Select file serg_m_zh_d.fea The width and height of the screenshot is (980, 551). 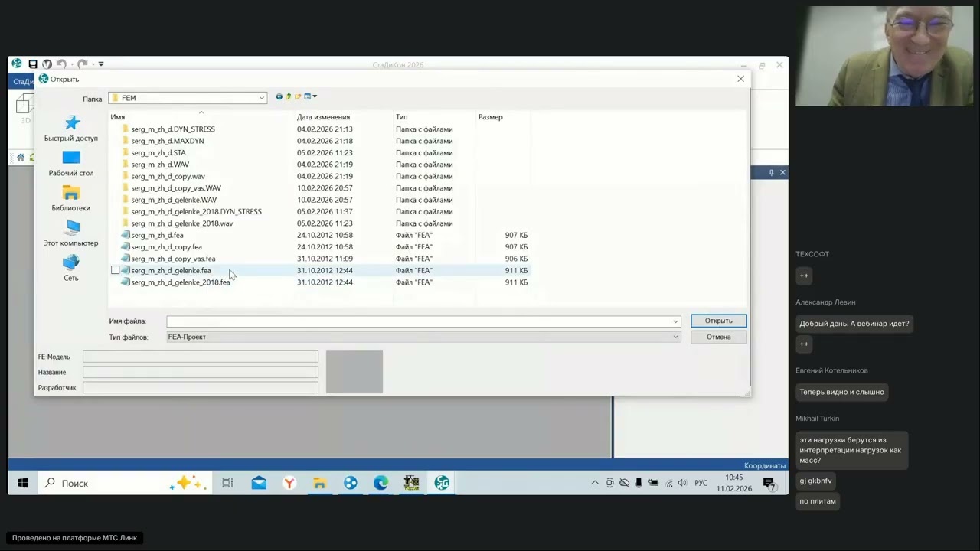click(157, 236)
